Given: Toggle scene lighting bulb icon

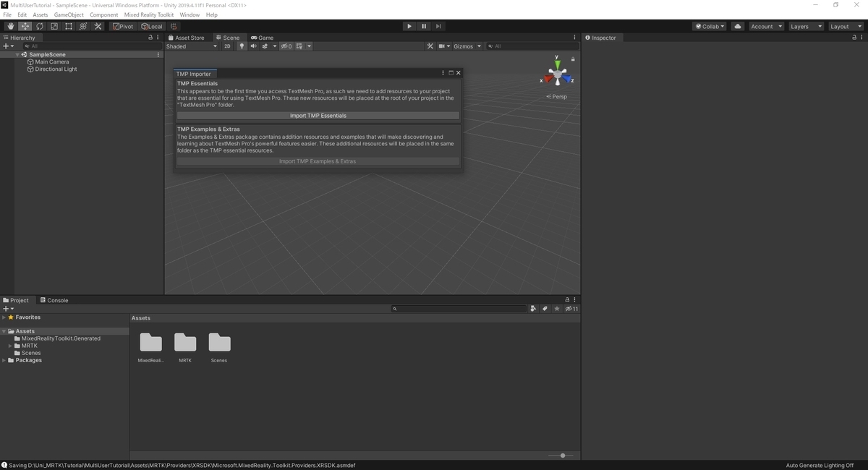Looking at the screenshot, I should click(242, 46).
